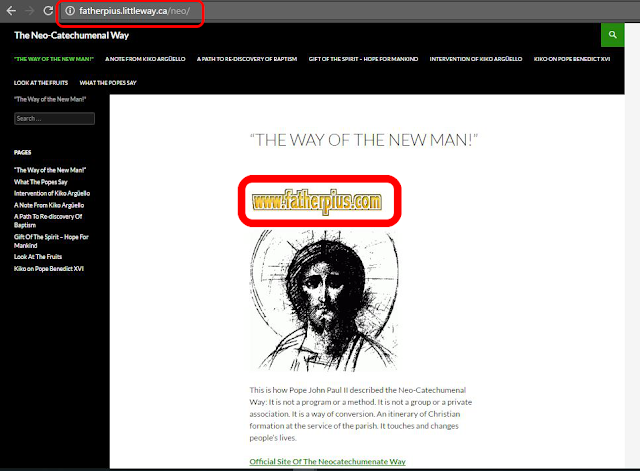Click The Neo-Catechumenal Way site title
This screenshot has width=640, height=471.
(71, 36)
